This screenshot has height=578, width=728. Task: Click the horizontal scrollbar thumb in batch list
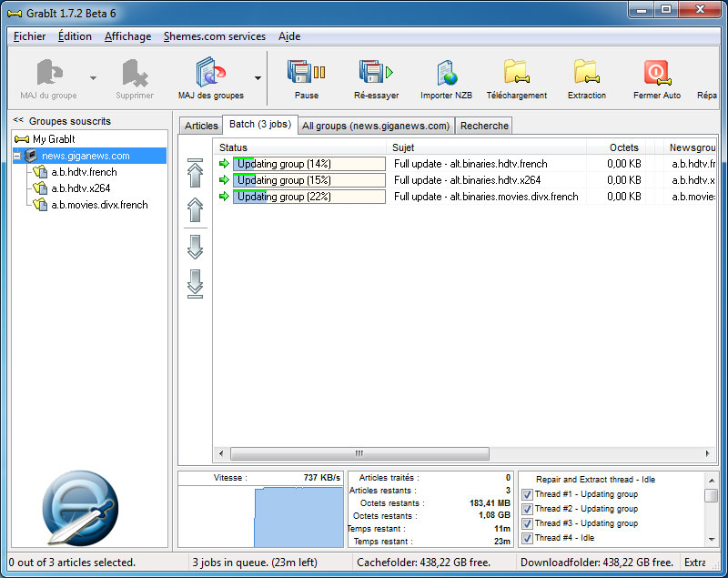click(359, 453)
